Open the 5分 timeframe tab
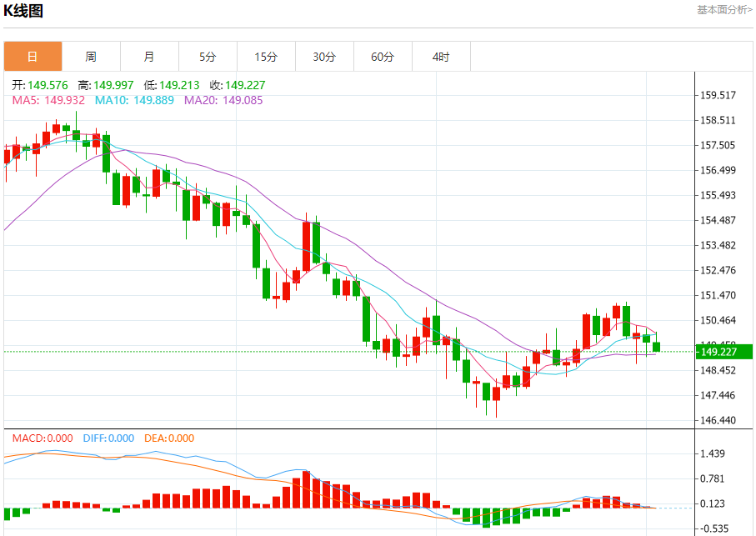The width and height of the screenshot is (756, 536). 208,57
